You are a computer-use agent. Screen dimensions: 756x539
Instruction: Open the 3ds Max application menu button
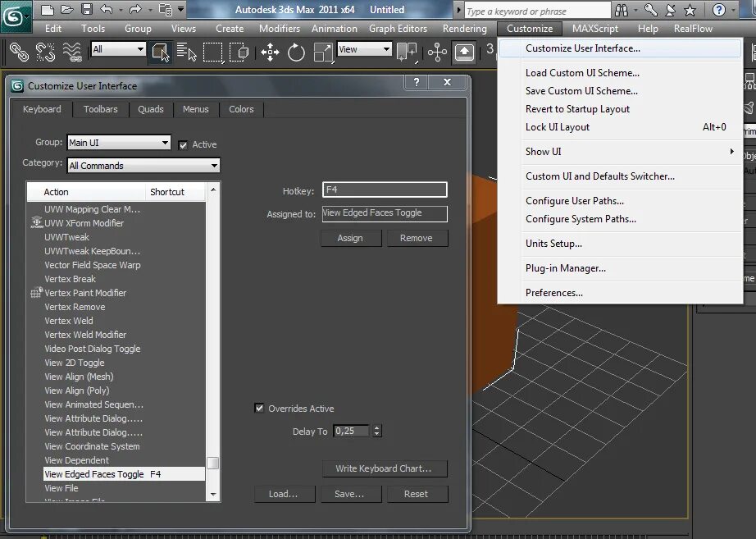[16, 16]
